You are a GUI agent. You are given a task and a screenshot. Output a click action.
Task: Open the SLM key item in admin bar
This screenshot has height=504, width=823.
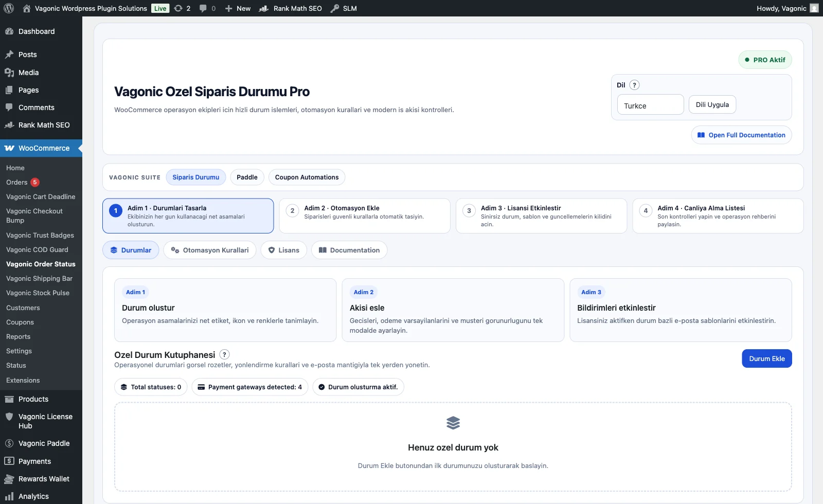coord(344,8)
